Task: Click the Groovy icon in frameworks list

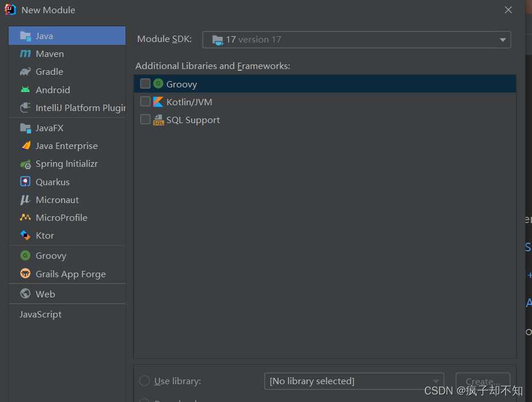Action: click(x=158, y=83)
